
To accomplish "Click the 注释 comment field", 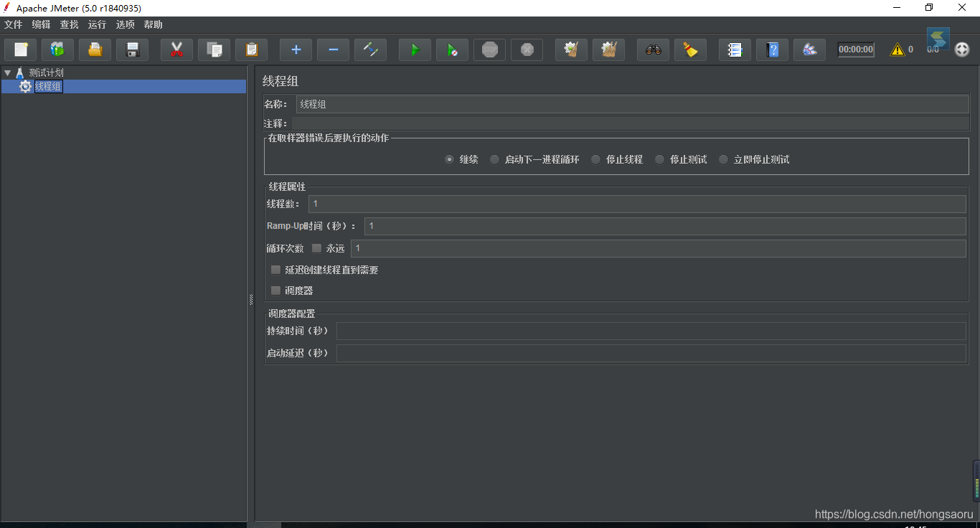I will pos(630,123).
